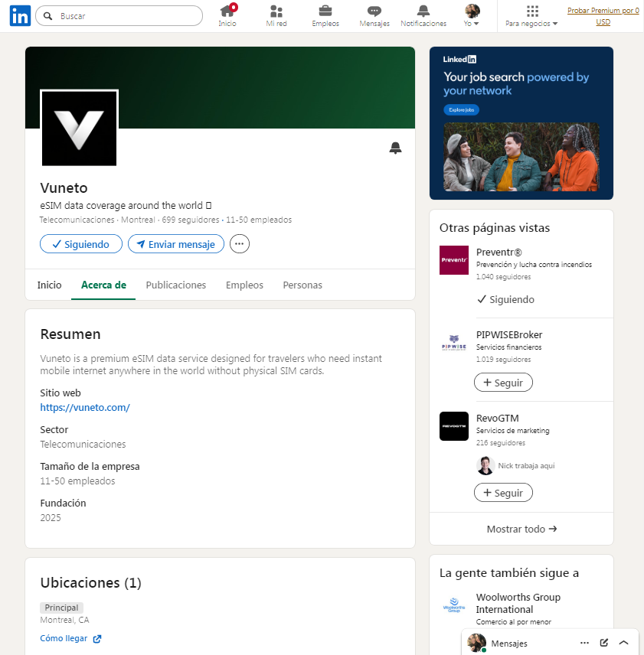The image size is (644, 655).
Task: Open Inicio home icon in top nav
Action: (x=227, y=16)
